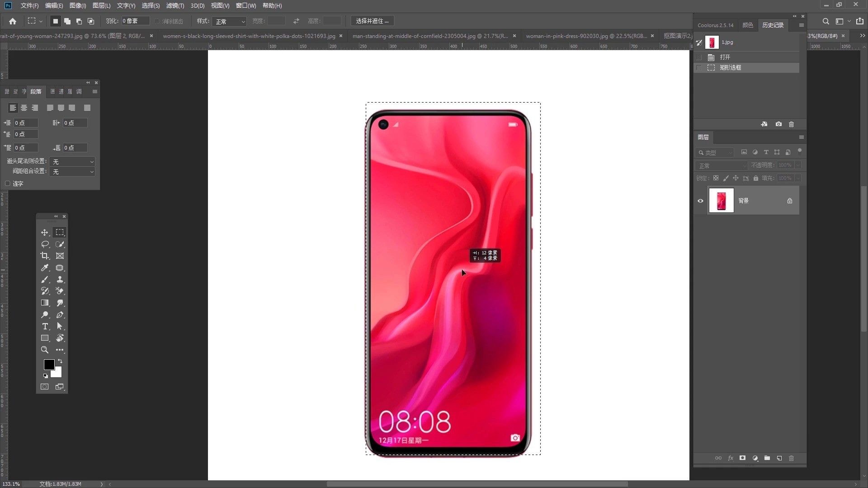The image size is (868, 488).
Task: Select the Horizontal Type tool
Action: tap(45, 326)
